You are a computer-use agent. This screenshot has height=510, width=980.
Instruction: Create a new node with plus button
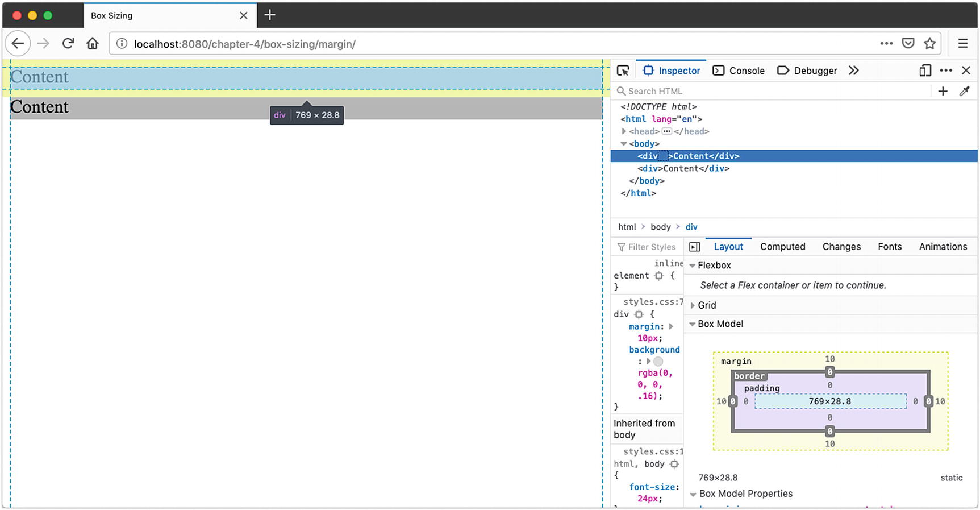[x=943, y=91]
